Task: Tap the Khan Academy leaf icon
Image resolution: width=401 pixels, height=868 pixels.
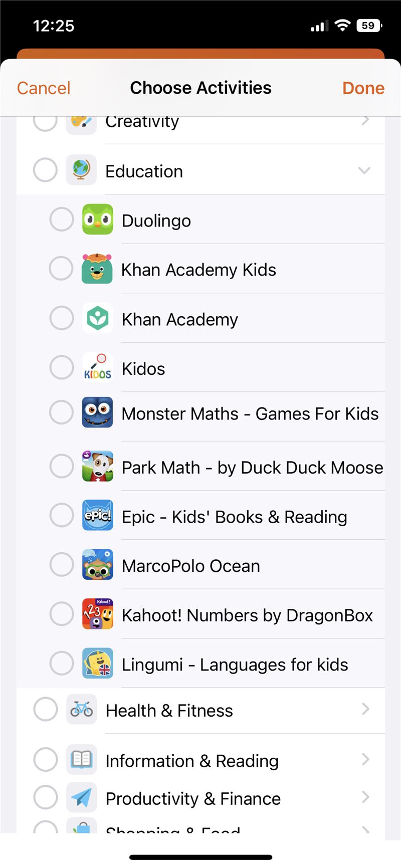Action: coord(97,318)
